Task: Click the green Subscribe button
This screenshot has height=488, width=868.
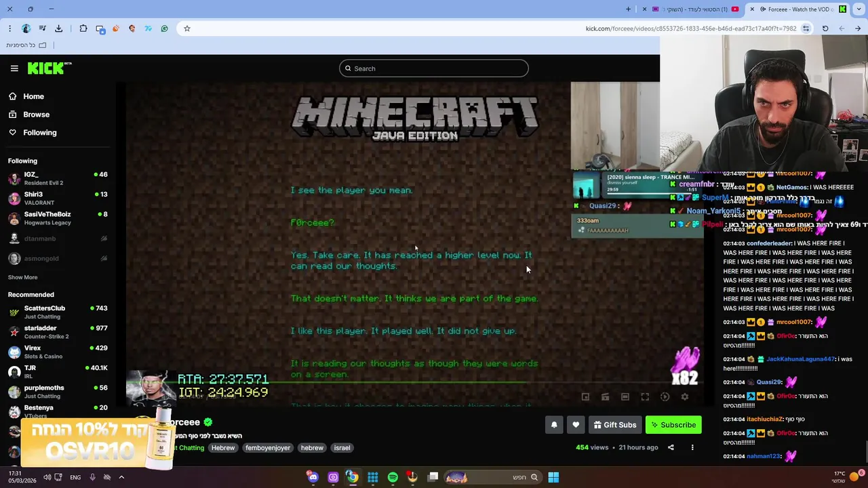Action: pos(673,425)
